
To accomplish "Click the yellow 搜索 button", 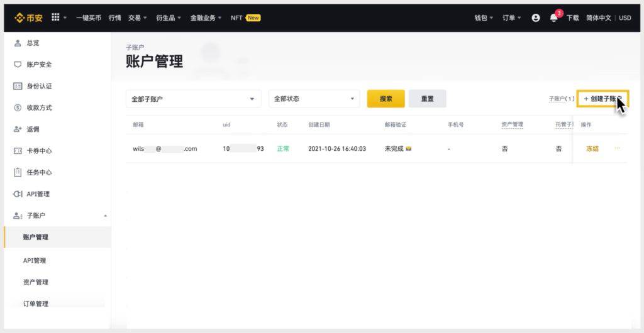I will point(386,99).
